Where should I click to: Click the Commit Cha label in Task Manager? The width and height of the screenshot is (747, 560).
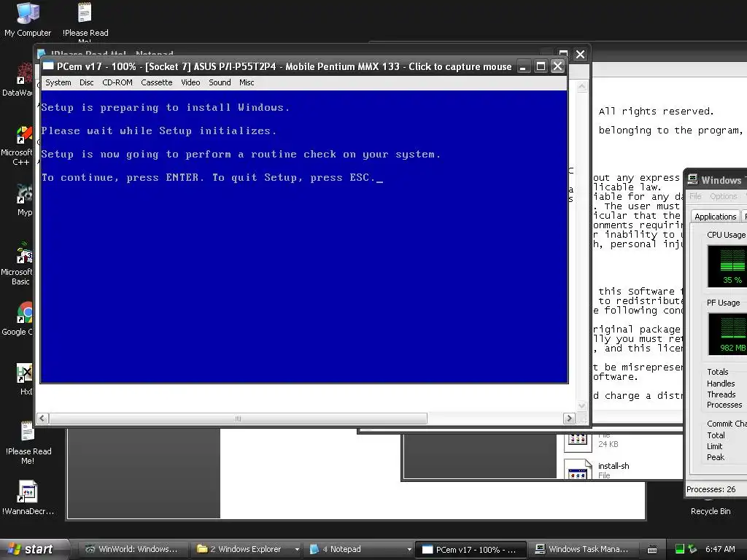(727, 424)
